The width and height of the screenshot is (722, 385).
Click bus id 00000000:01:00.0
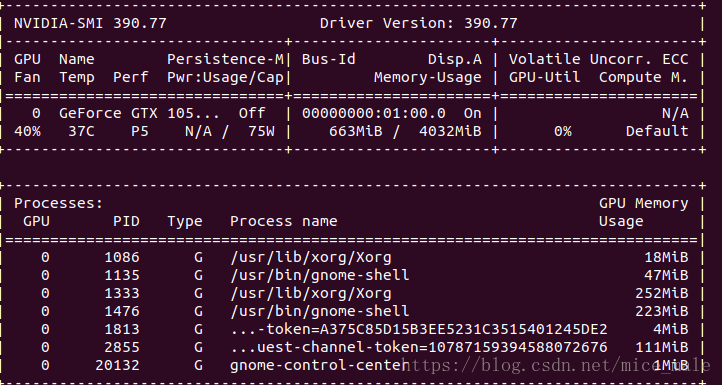coord(374,113)
